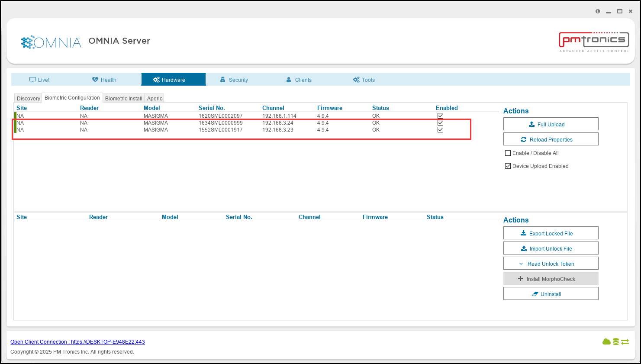
Task: Select serial number 1634SML0000999
Action: click(x=221, y=123)
